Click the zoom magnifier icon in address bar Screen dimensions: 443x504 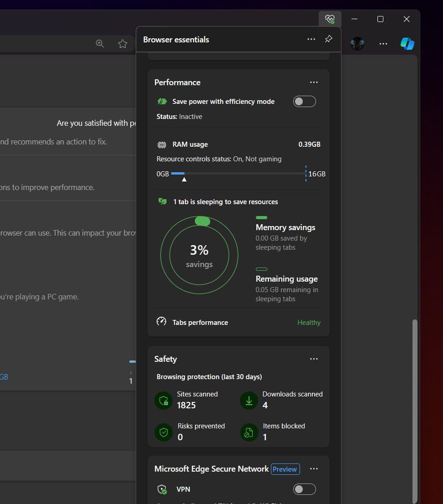(100, 44)
